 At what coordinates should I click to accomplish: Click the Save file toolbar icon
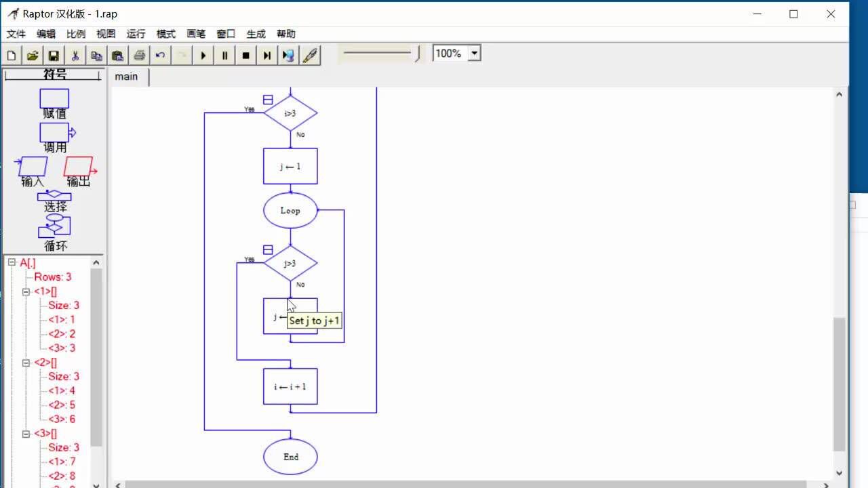coord(53,56)
